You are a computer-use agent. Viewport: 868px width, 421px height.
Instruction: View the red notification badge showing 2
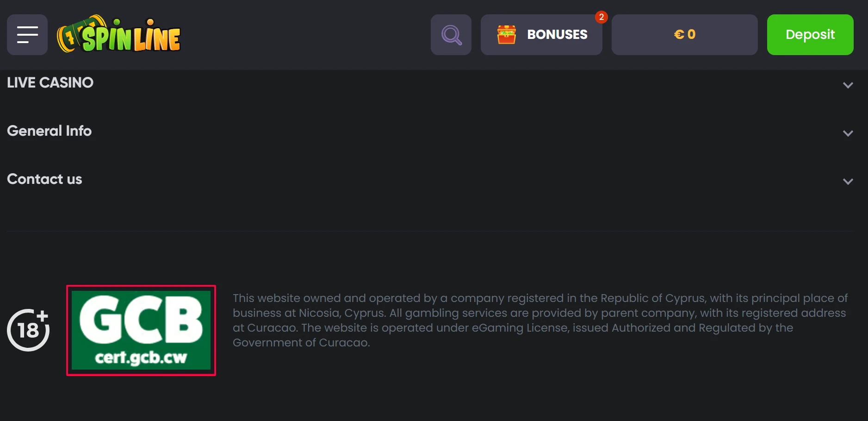pyautogui.click(x=601, y=17)
